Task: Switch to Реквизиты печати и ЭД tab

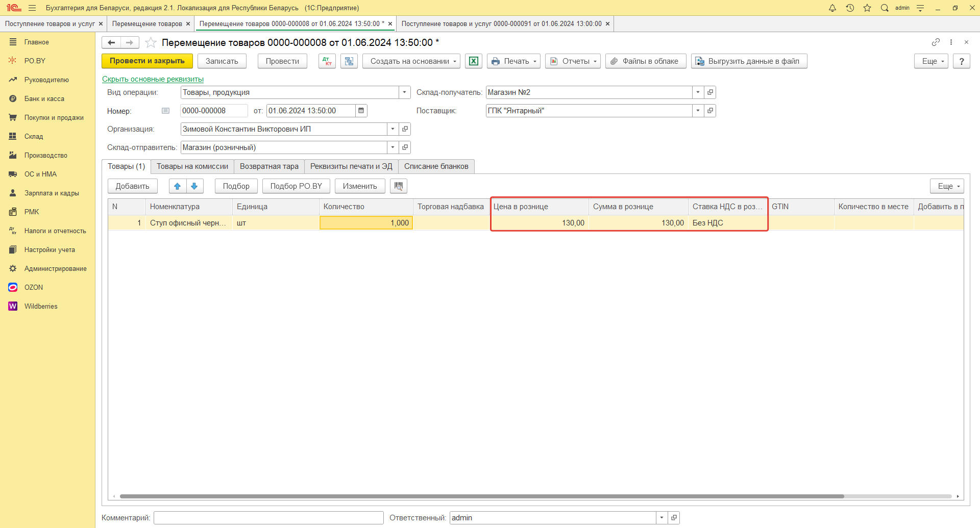Action: (351, 166)
